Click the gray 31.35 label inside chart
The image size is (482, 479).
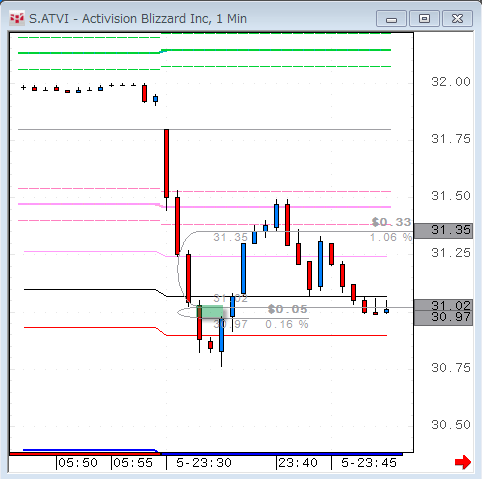click(230, 238)
